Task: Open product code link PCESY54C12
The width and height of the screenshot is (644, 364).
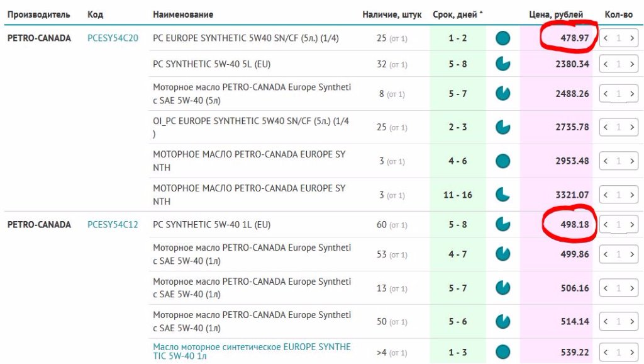Action: [x=113, y=225]
